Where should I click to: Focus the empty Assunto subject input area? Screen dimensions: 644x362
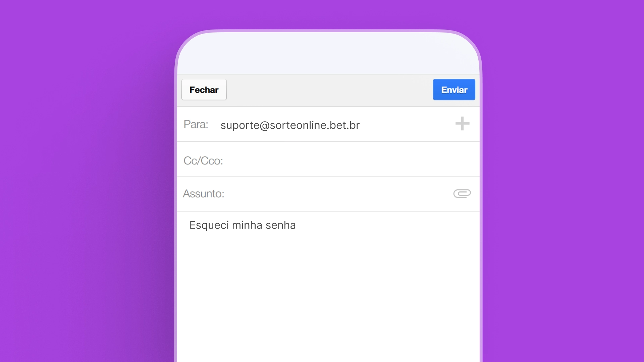point(335,194)
